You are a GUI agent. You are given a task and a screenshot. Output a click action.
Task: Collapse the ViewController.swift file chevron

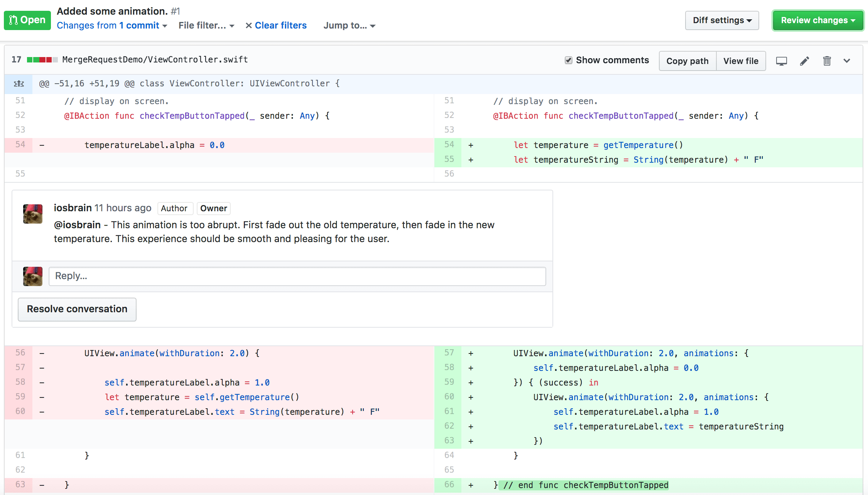(847, 61)
